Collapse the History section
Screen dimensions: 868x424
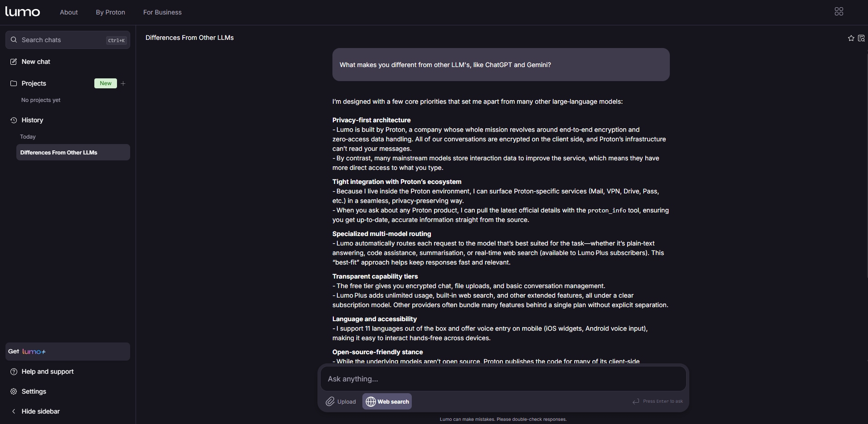pyautogui.click(x=32, y=120)
